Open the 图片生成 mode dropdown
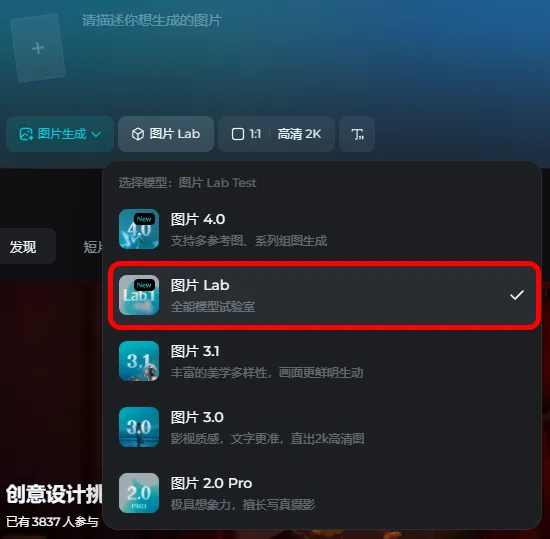Screen dimensions: 550x539 point(60,134)
